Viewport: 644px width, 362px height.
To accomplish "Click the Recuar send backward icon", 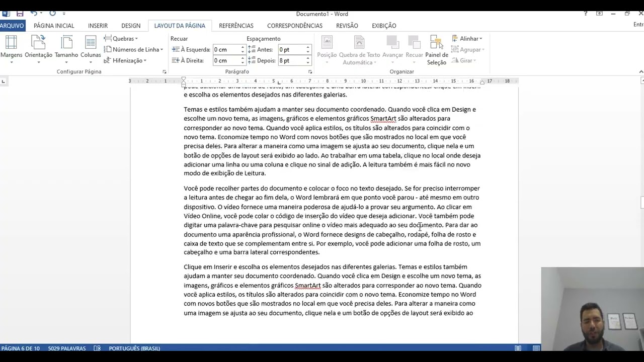I will coord(414,42).
